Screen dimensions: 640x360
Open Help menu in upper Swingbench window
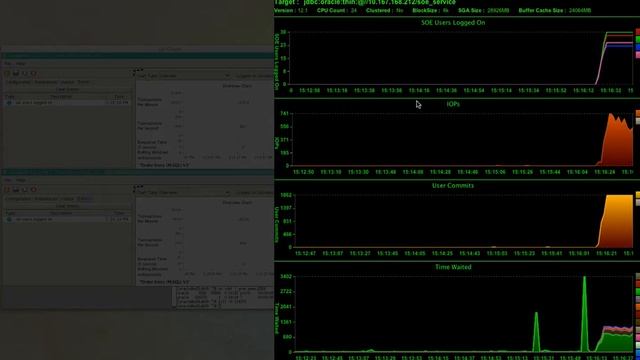pos(21,64)
